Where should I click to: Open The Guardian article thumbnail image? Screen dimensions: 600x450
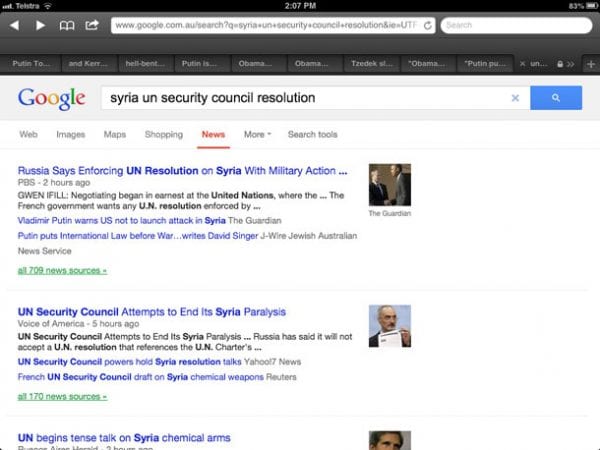(389, 184)
